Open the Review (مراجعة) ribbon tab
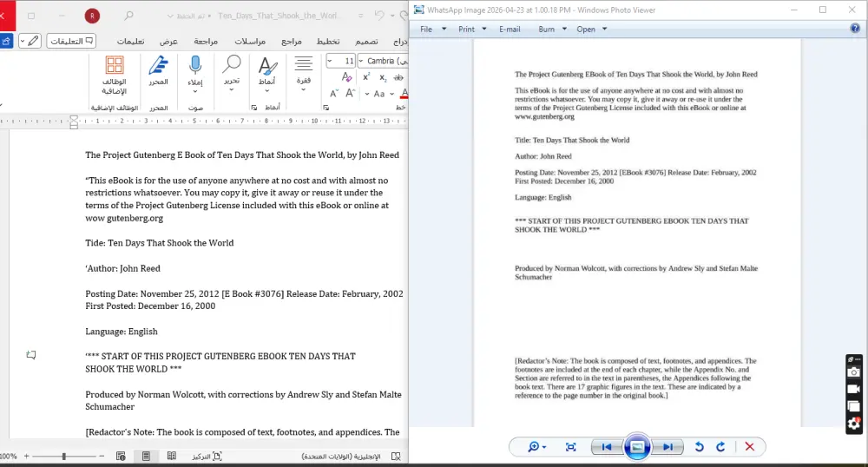The height and width of the screenshot is (467, 868). click(x=206, y=42)
